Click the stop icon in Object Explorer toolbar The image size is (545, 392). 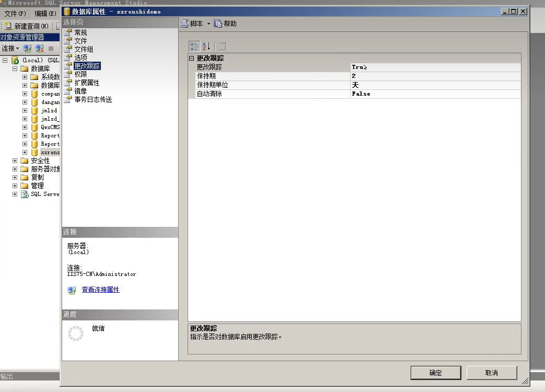[51, 48]
